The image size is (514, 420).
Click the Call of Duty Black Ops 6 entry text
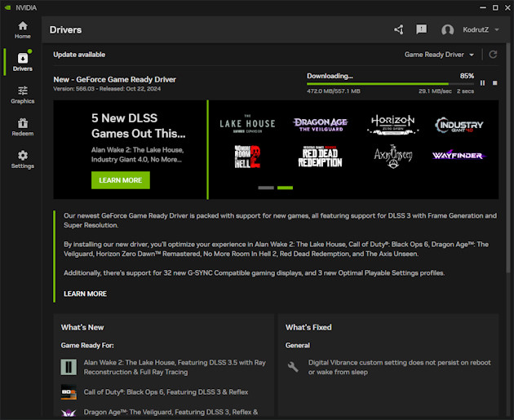[x=166, y=392]
